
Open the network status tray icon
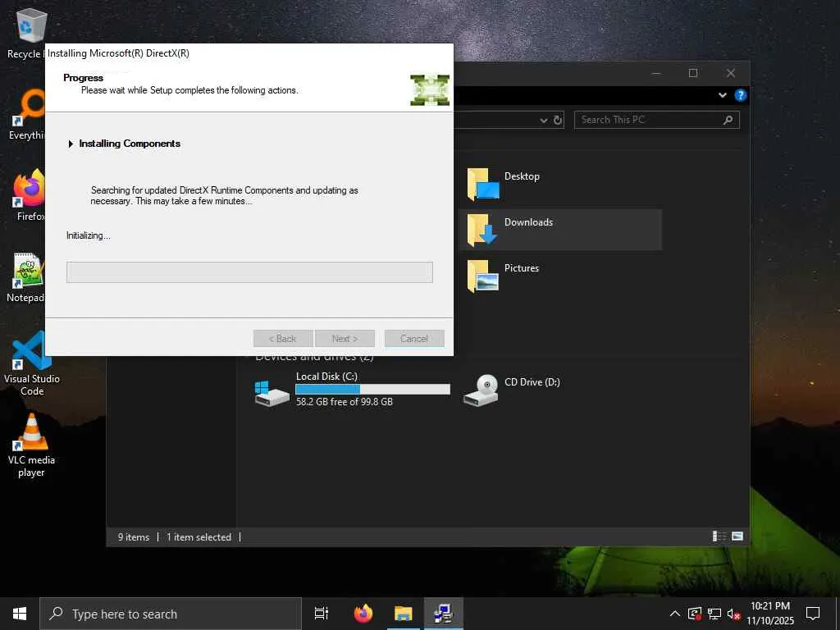coord(714,614)
